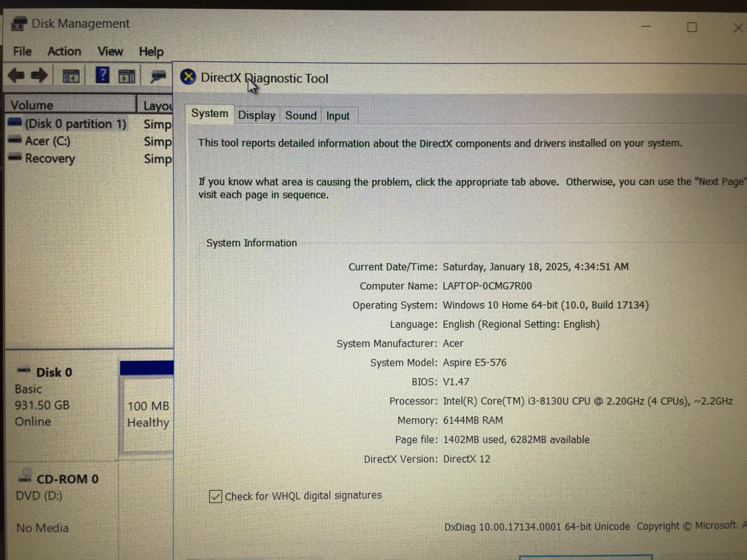Click the Disk Management app icon in title bar

point(19,24)
